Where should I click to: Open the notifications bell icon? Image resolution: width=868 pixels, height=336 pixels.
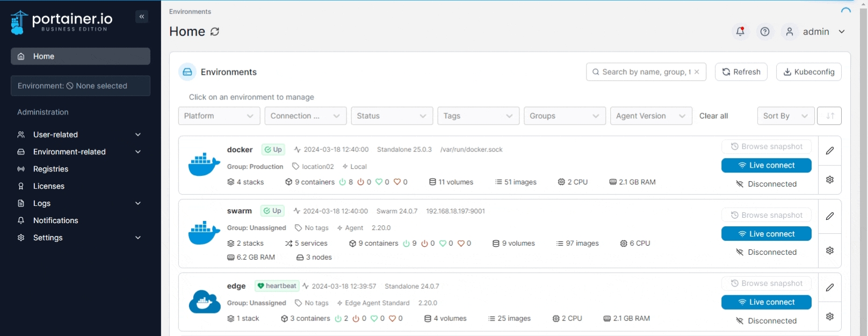point(740,32)
